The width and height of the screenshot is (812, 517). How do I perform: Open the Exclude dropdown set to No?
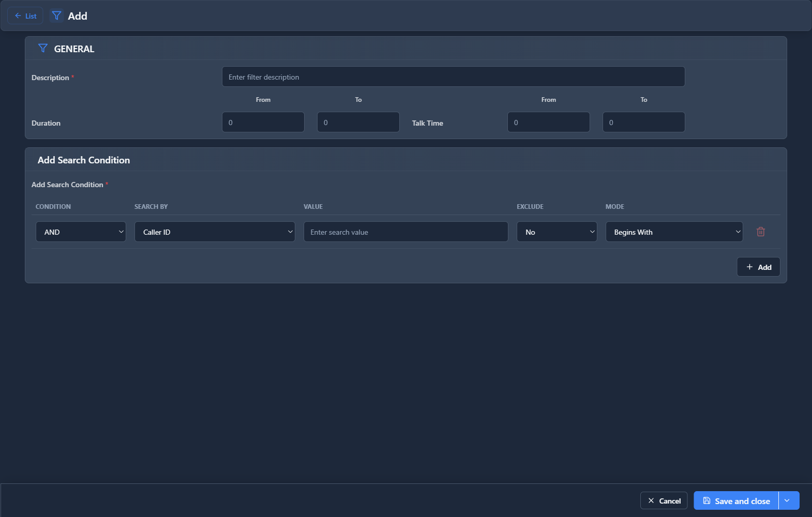pos(557,232)
